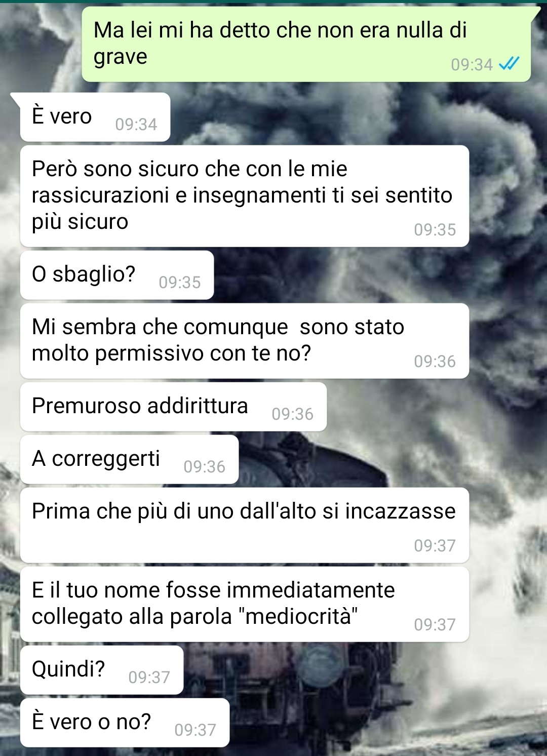Screen dimensions: 547x756
Task: Select message 'Però sono sicuro che con le mie'
Action: tap(245, 196)
